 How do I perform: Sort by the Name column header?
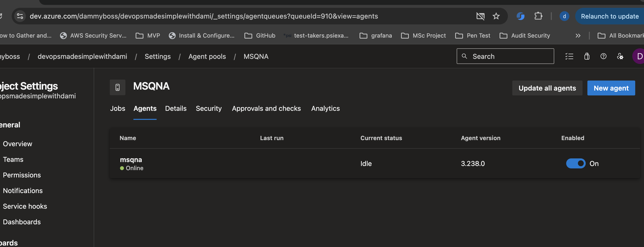[x=128, y=138]
